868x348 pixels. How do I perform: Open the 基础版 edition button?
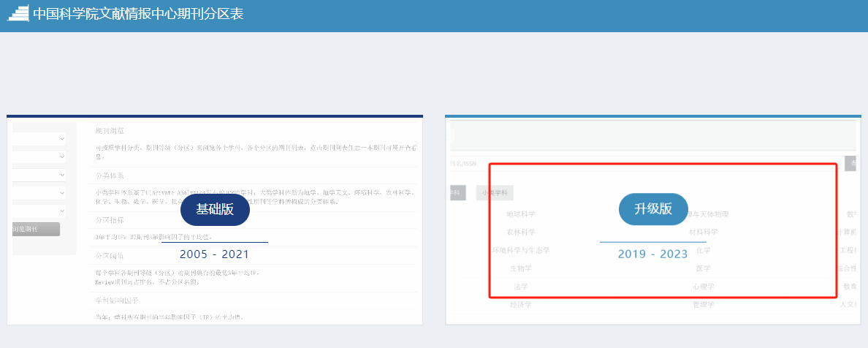click(x=215, y=209)
